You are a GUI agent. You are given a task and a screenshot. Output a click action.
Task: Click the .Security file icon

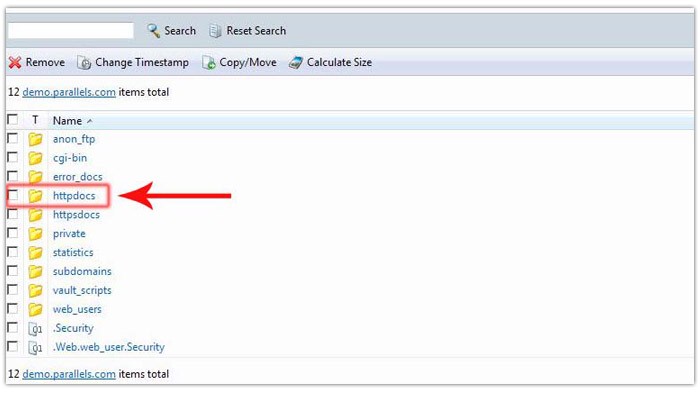(x=35, y=329)
